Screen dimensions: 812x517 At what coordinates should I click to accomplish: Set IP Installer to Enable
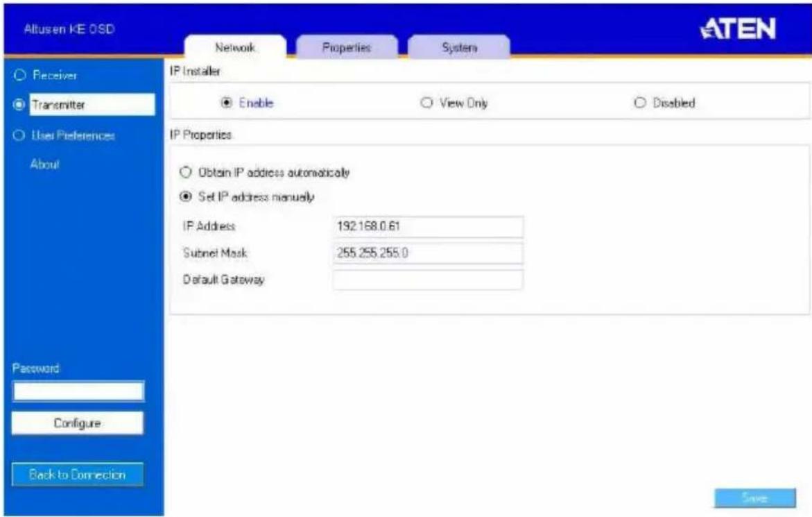[x=226, y=103]
